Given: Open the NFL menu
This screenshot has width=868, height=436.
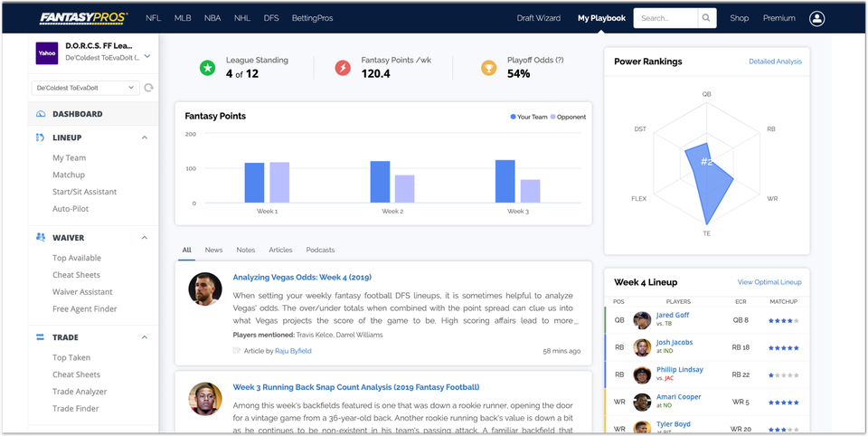Looking at the screenshot, I should [x=154, y=18].
